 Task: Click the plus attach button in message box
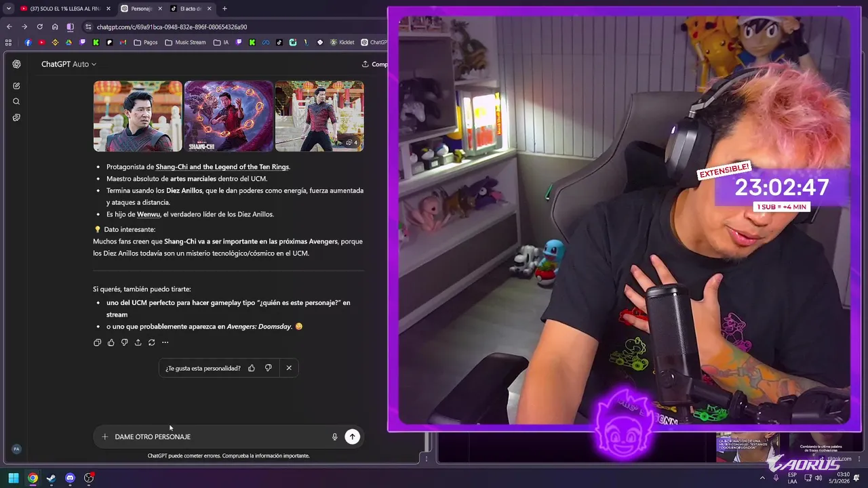[x=104, y=436]
